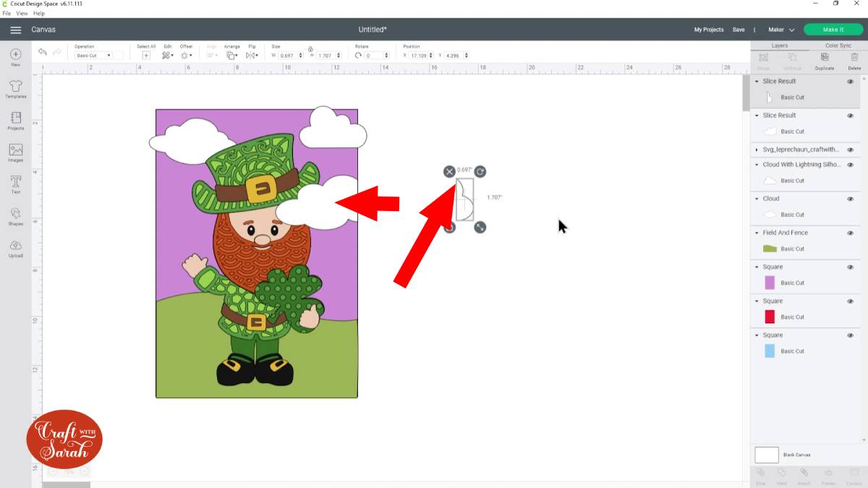Hide the first Slice Result layer
The image size is (868, 488).
[850, 82]
